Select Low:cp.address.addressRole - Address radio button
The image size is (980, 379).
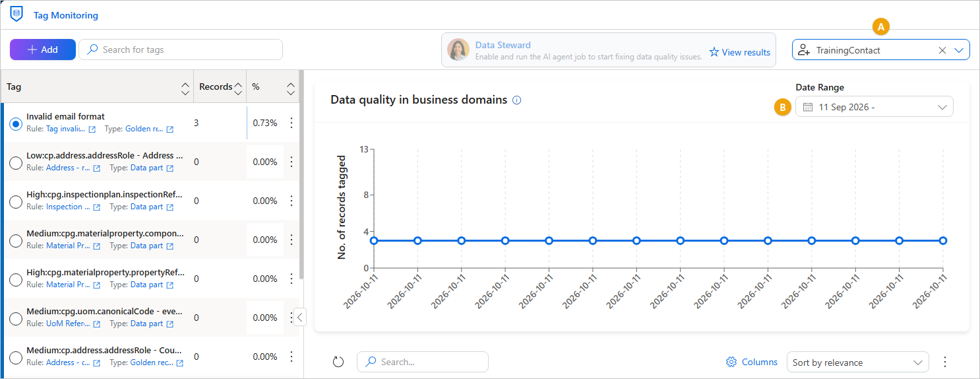coord(16,162)
